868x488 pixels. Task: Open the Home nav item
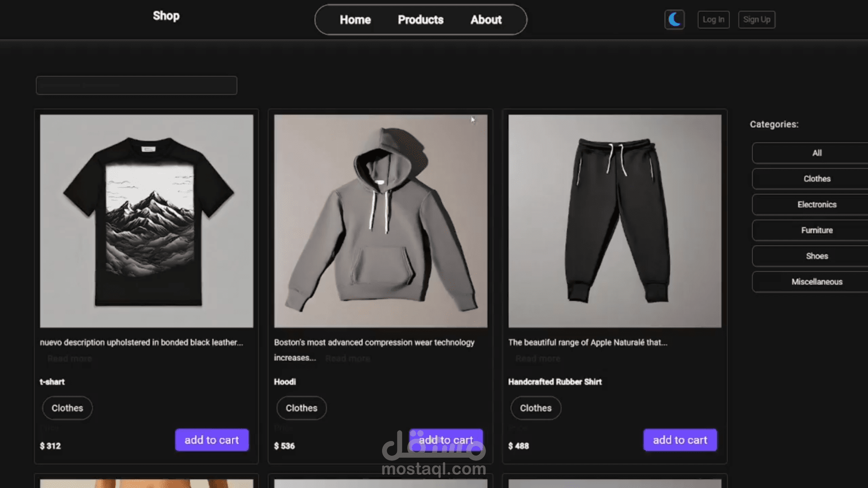coord(355,20)
